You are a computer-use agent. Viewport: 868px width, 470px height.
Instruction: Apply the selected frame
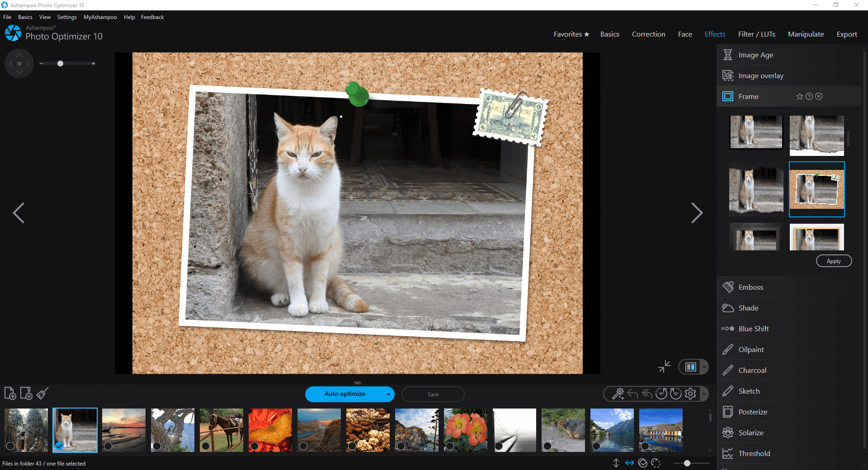pos(834,261)
